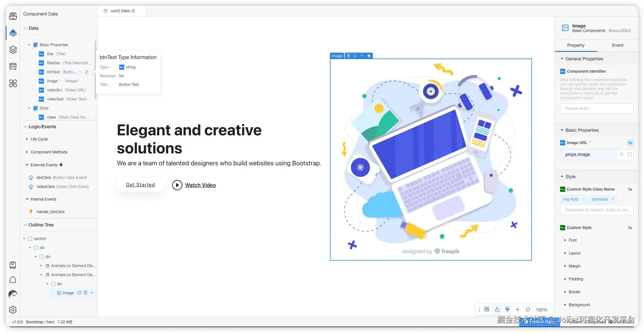644x333 pixels.
Task: Expand the Margin style options
Action: point(565,266)
